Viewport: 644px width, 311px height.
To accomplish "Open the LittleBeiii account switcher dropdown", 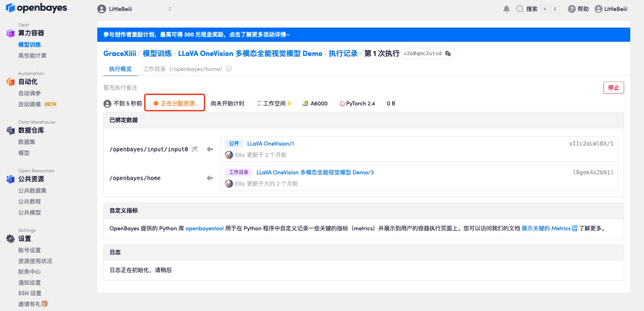I will click(135, 9).
